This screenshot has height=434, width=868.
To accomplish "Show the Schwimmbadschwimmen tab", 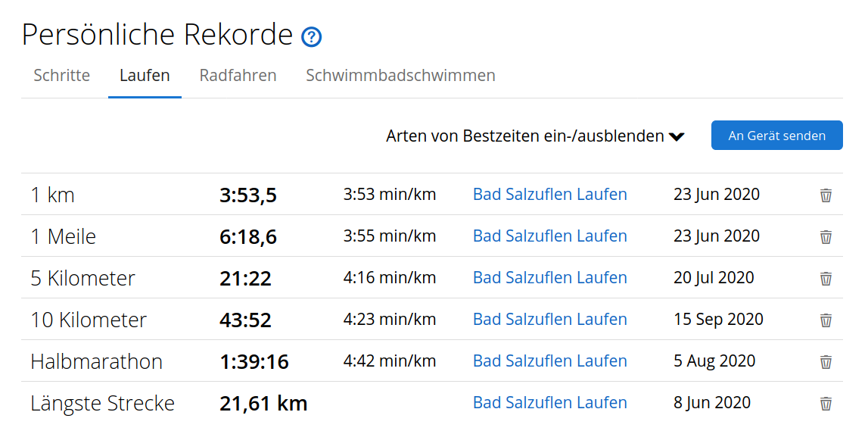I will (x=400, y=76).
